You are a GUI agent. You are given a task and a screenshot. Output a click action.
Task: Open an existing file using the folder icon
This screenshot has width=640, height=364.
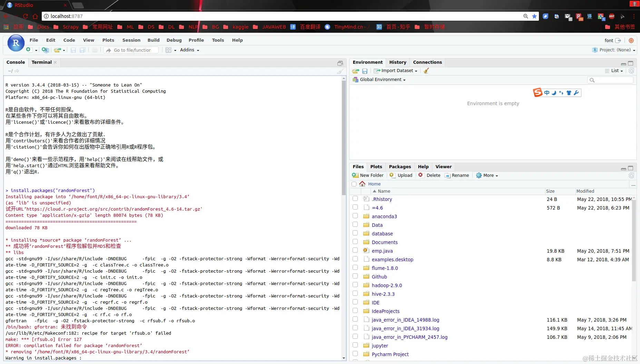(x=57, y=50)
